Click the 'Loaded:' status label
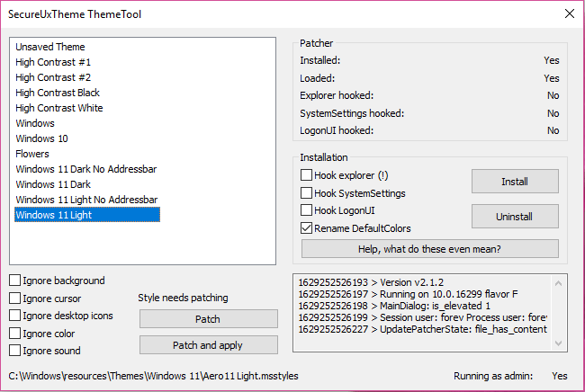Image resolution: width=585 pixels, height=392 pixels. click(318, 78)
